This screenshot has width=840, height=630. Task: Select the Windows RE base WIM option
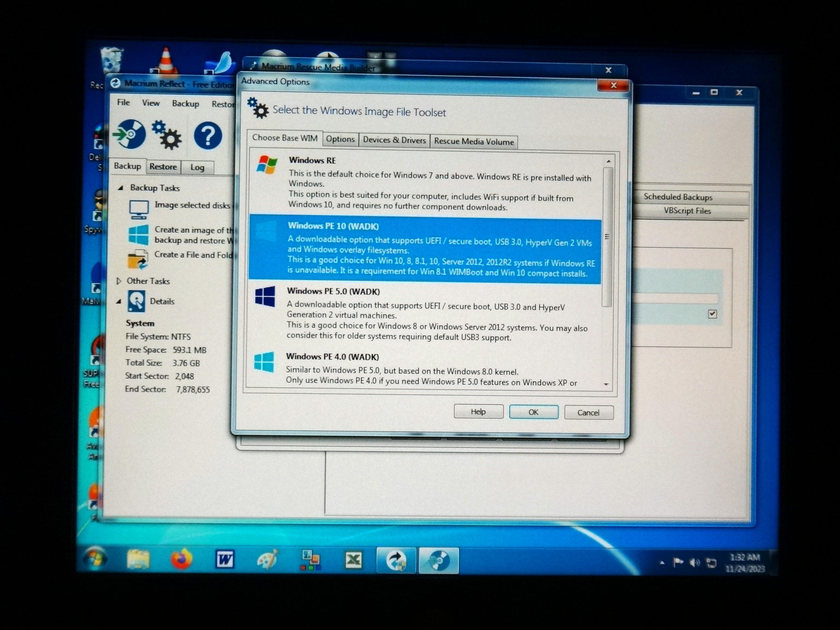425,183
